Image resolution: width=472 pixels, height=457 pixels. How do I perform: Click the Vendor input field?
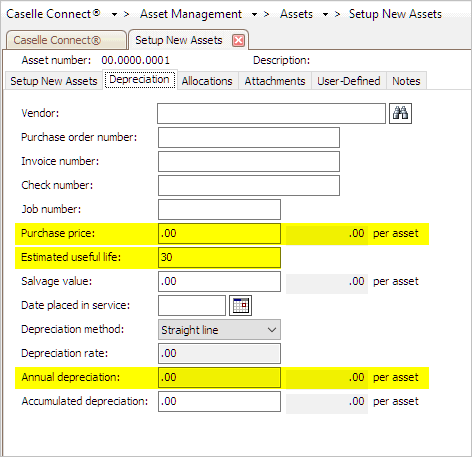tap(271, 113)
